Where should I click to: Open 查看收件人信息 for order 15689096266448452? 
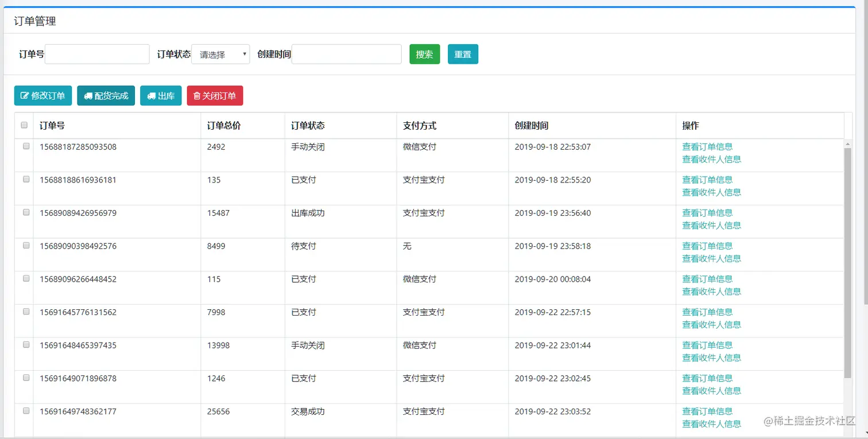(711, 292)
